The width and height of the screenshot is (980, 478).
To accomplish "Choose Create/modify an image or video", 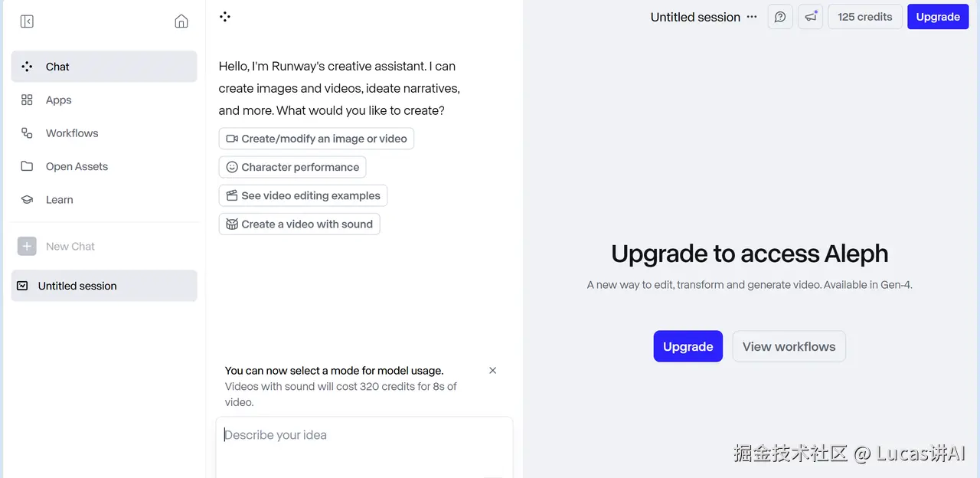I will click(316, 139).
